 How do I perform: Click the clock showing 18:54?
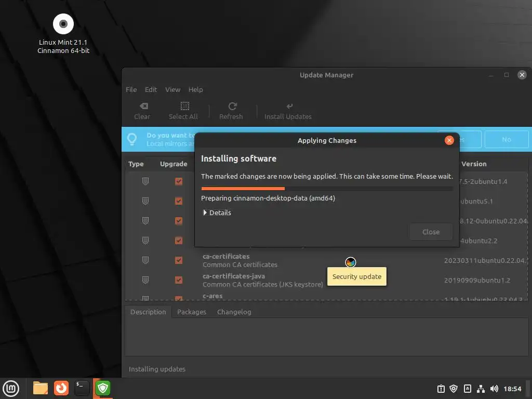(x=512, y=389)
